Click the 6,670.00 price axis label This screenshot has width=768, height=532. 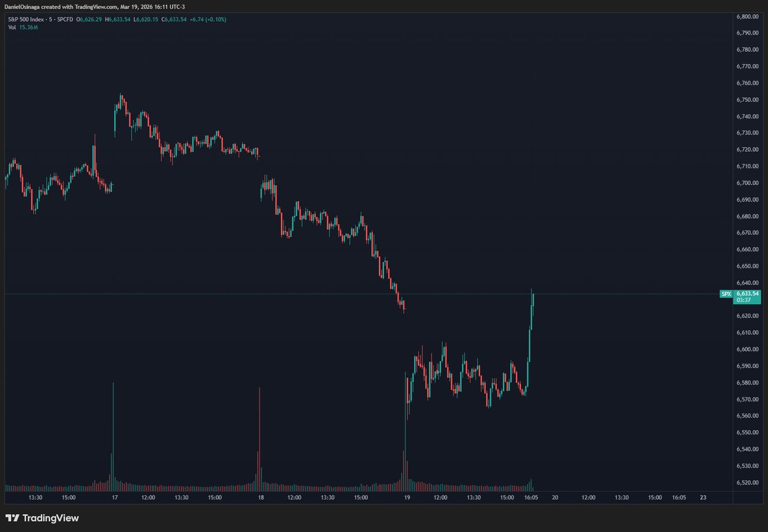coord(748,233)
